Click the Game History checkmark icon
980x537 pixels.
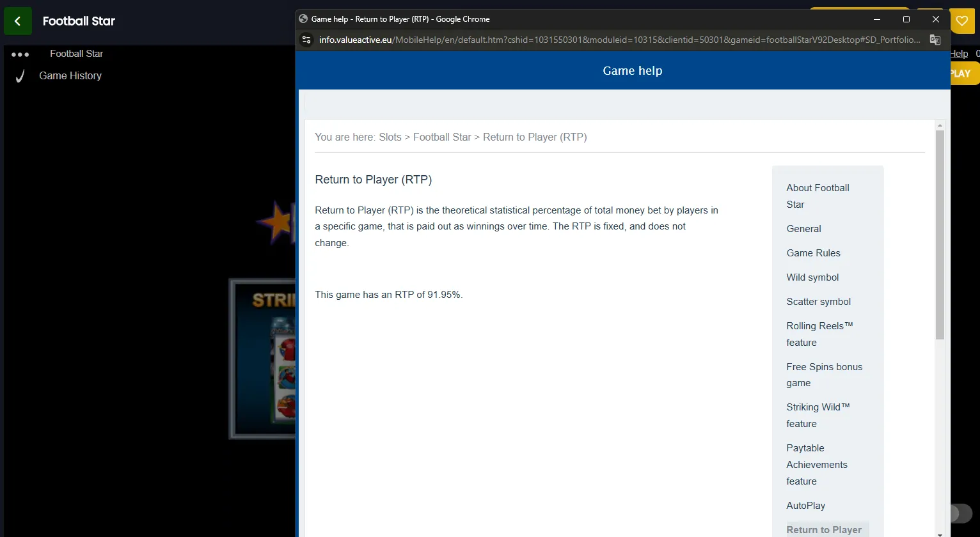click(x=20, y=76)
